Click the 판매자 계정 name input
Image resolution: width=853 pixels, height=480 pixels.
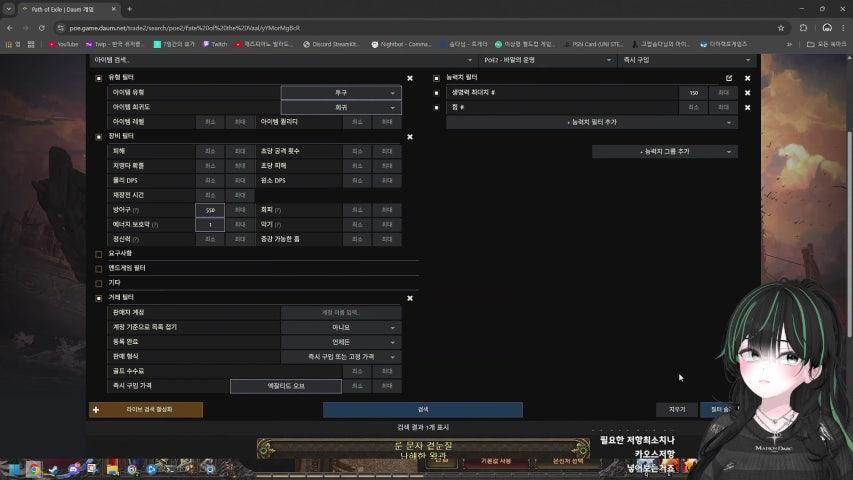tap(341, 313)
